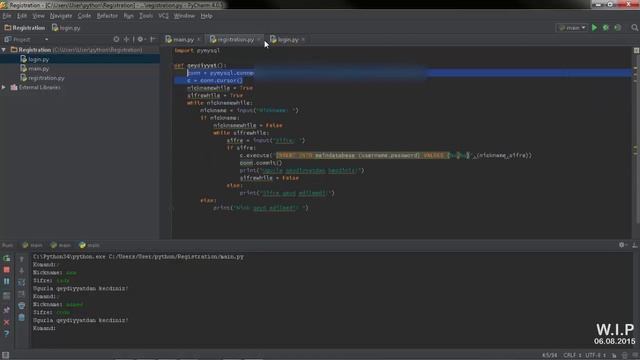
Task: Start debugging with the bug icon
Action: [x=606, y=27]
